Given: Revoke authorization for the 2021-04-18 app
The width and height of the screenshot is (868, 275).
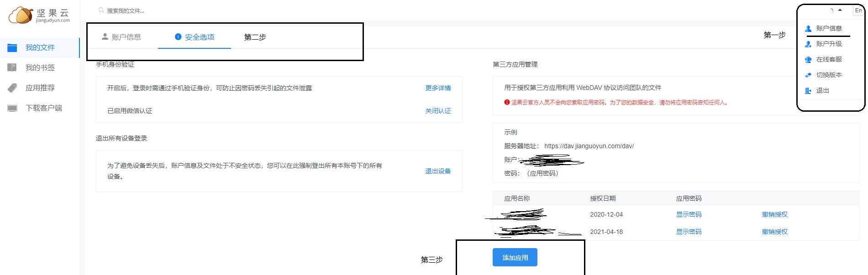Looking at the screenshot, I should [x=774, y=232].
